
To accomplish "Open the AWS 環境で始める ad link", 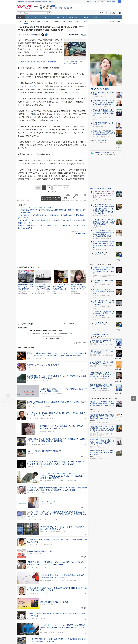I will (54, 602).
